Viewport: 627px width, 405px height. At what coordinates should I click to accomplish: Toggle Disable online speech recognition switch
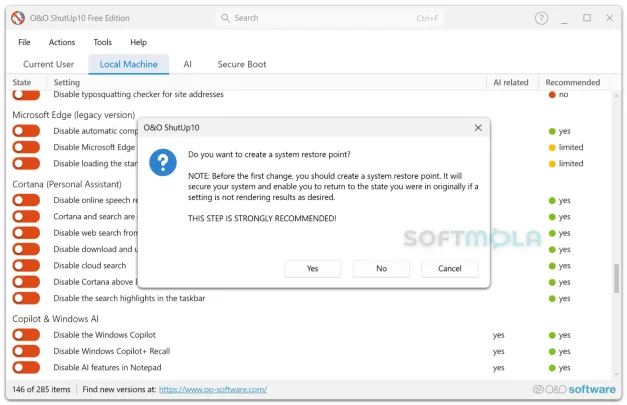26,200
